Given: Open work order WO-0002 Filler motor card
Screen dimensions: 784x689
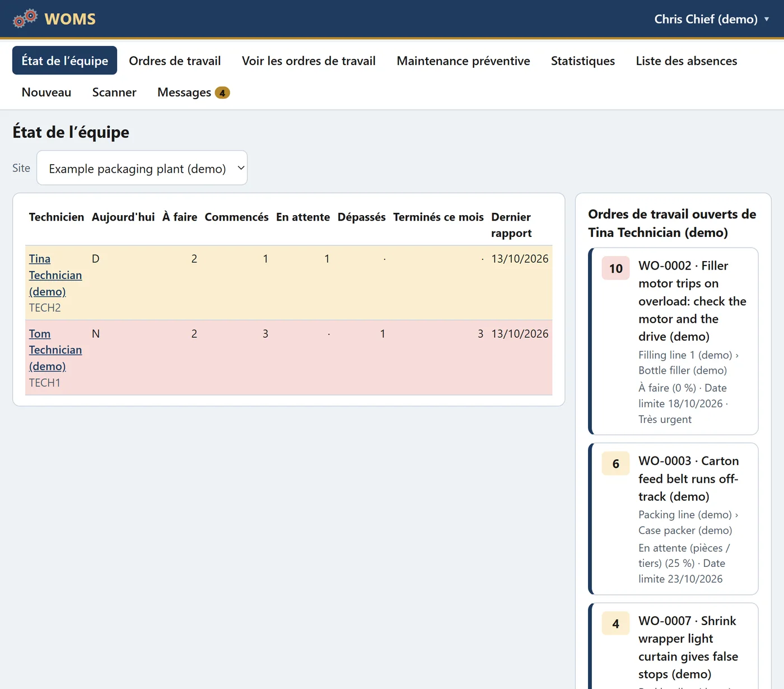Looking at the screenshot, I should coord(674,341).
